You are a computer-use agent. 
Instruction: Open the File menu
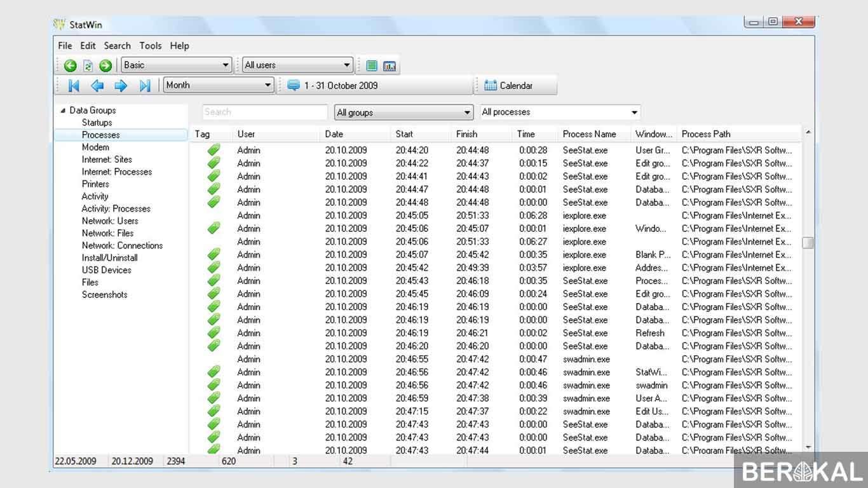point(65,46)
